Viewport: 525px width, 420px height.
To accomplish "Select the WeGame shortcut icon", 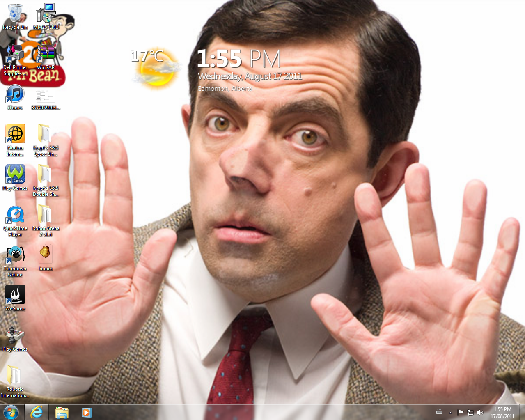I will point(15,298).
